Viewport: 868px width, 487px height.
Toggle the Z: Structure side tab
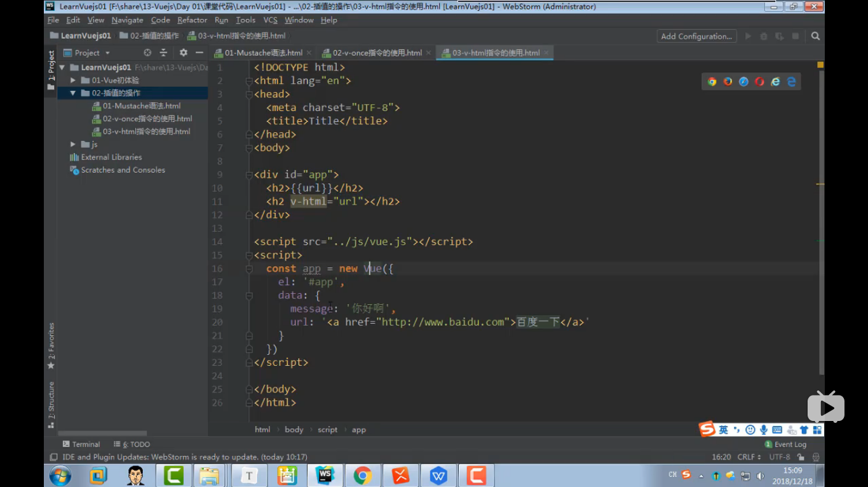coord(51,405)
